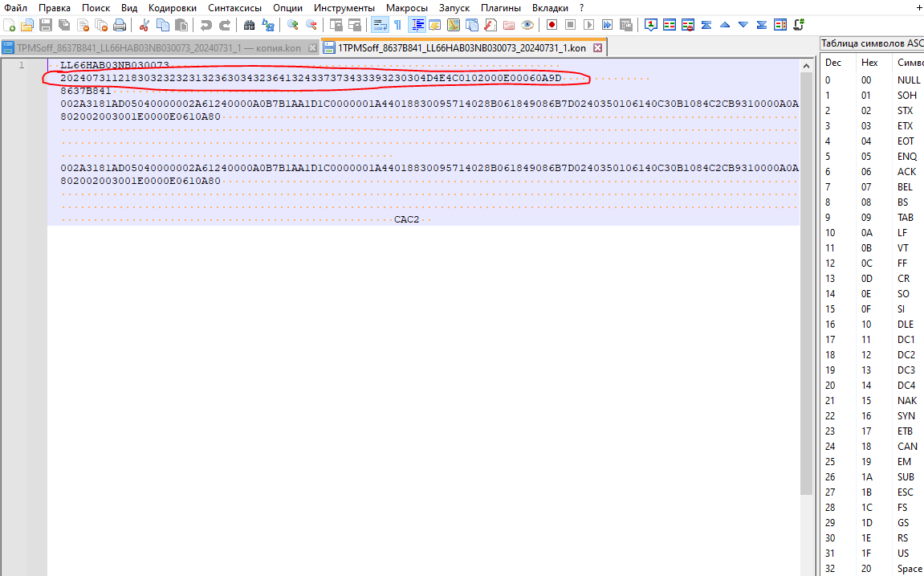Jump to last difference icon
Viewport: 924px width, 576px height.
click(x=761, y=25)
